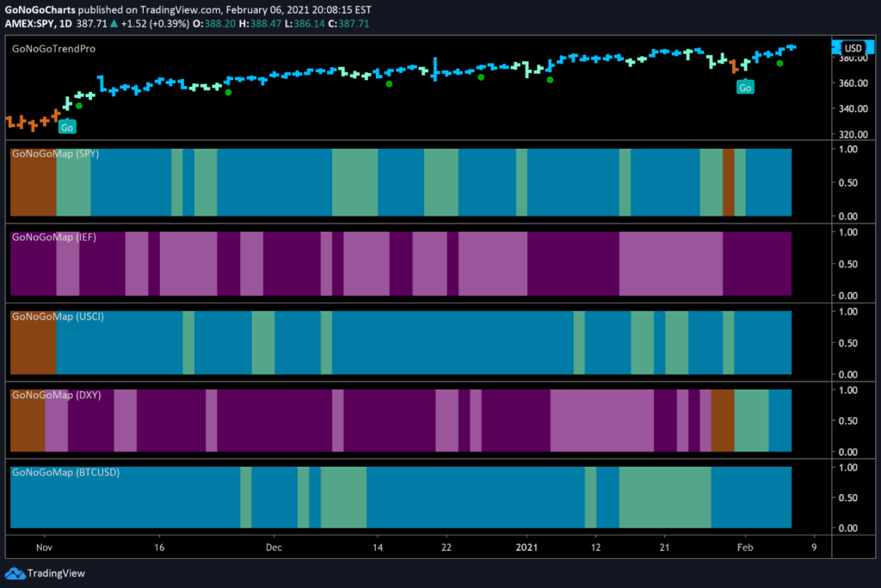Click the green dot nearest the latest candles

[x=779, y=64]
